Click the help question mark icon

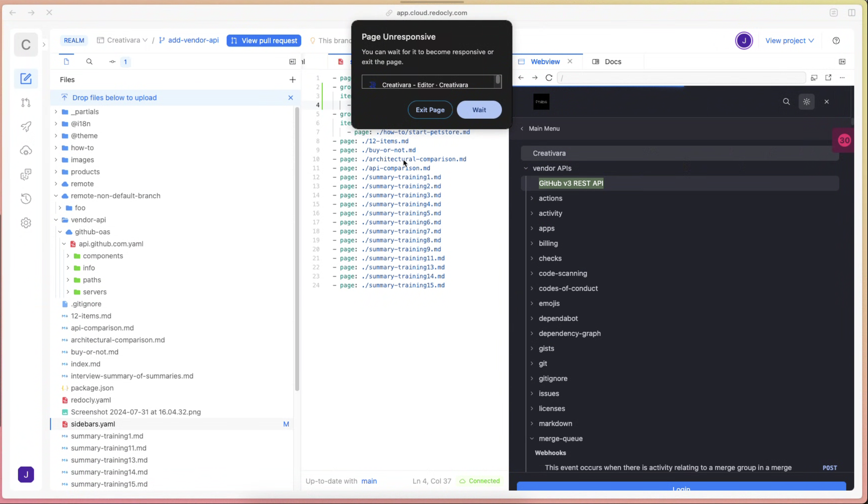point(836,41)
